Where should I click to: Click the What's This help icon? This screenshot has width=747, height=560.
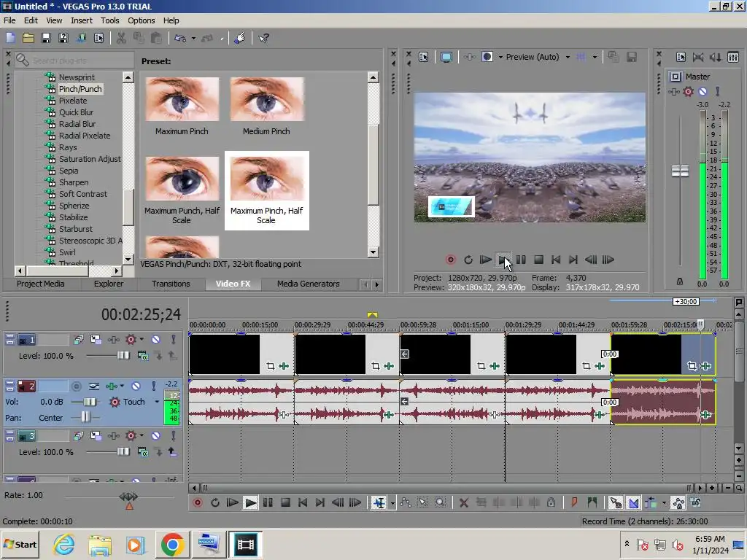(263, 38)
